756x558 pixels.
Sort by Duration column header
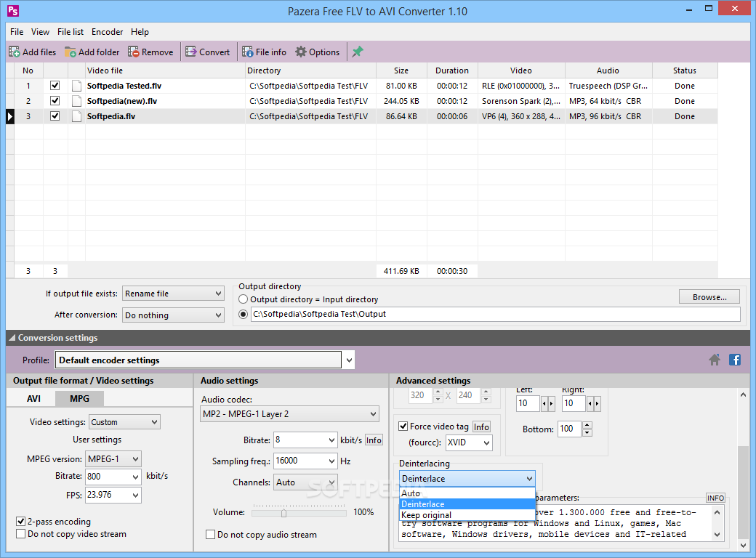pyautogui.click(x=451, y=70)
